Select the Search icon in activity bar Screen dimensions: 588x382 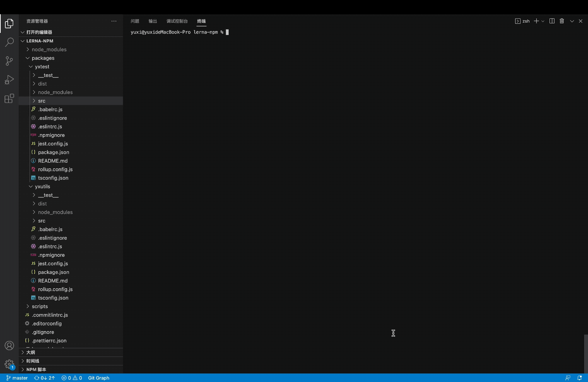(9, 42)
